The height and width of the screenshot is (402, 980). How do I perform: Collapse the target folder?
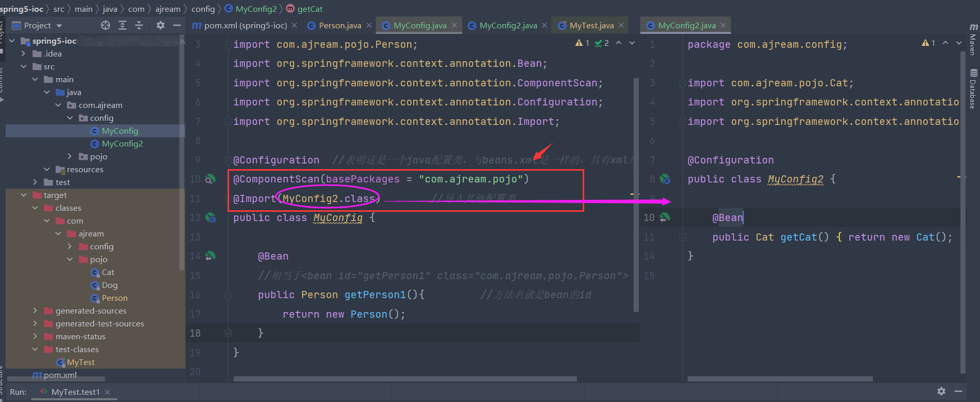point(24,195)
